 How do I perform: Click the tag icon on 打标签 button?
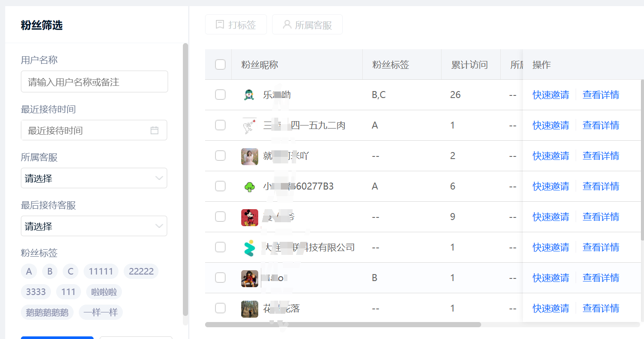[x=220, y=24]
